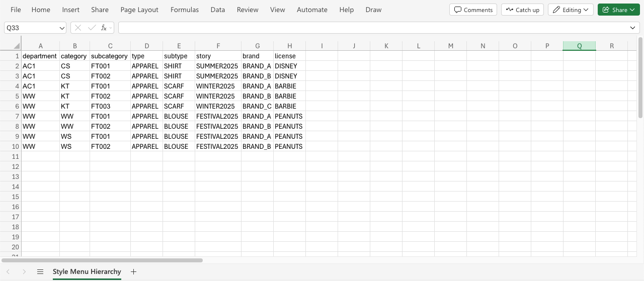Add a new sheet with plus icon

tap(133, 271)
